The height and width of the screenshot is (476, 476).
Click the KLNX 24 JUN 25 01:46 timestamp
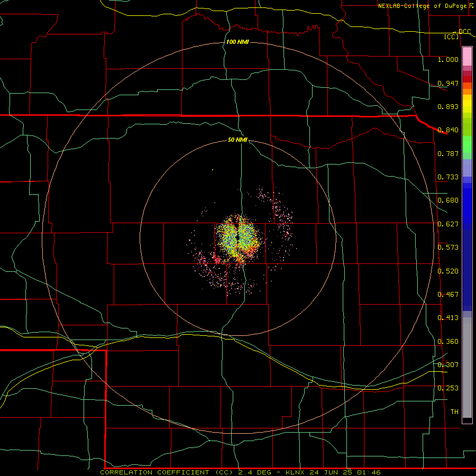point(333,472)
